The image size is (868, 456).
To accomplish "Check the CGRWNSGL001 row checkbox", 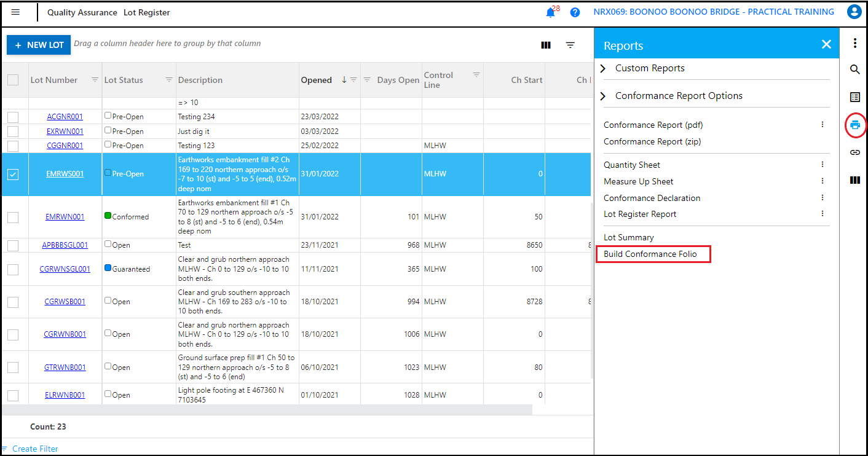I will [13, 269].
